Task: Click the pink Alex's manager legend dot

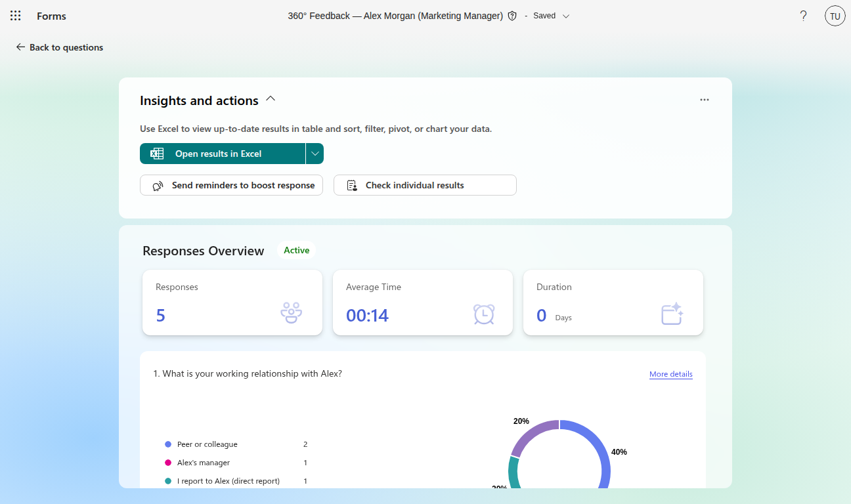Action: [168, 463]
